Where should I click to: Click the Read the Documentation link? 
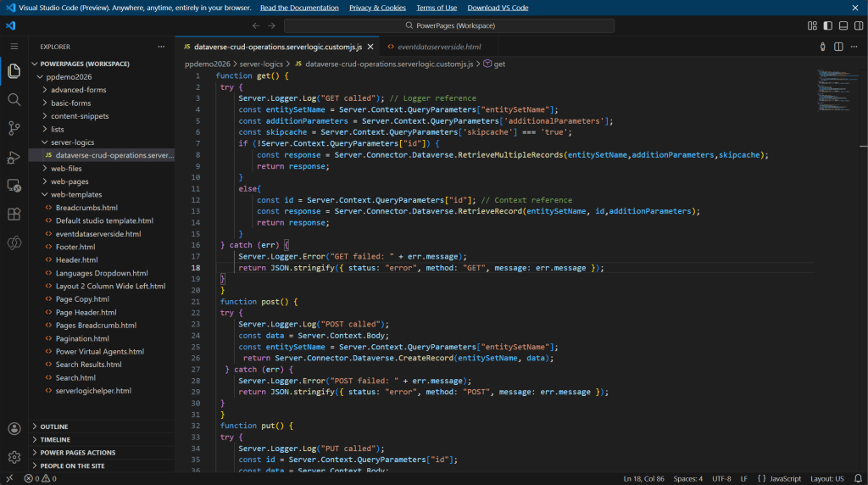click(299, 8)
